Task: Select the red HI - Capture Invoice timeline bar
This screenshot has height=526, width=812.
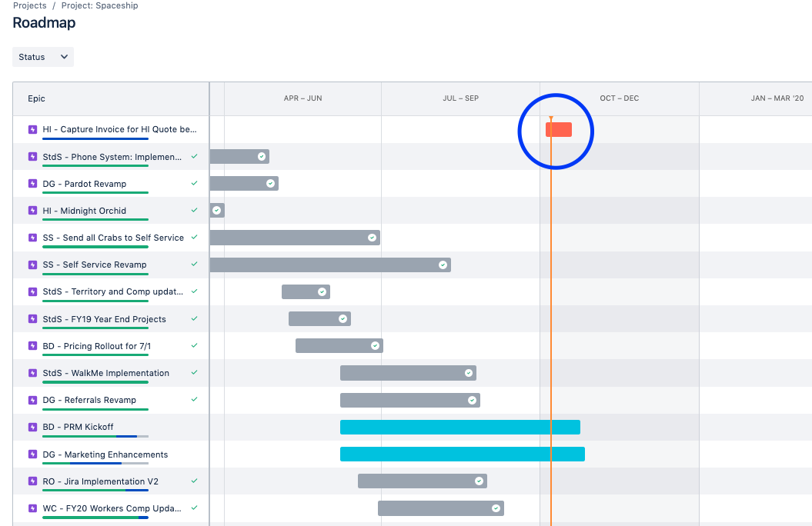Action: click(x=559, y=130)
